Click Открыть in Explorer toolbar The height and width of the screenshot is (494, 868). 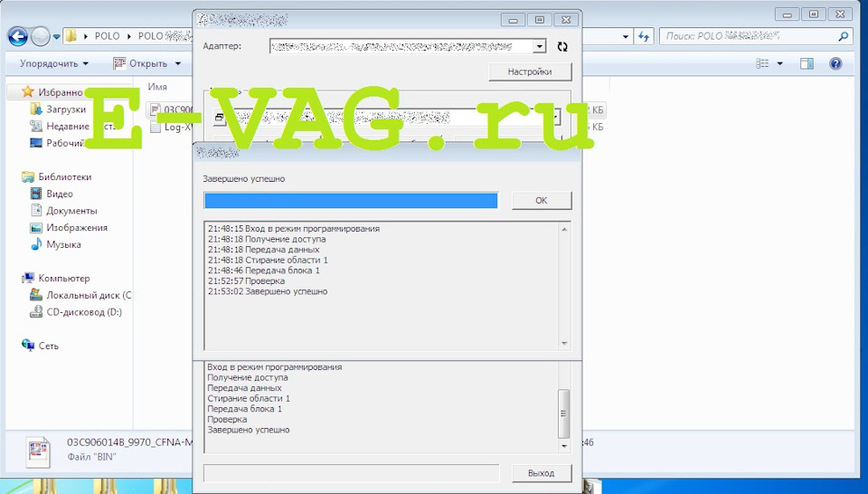click(x=142, y=63)
